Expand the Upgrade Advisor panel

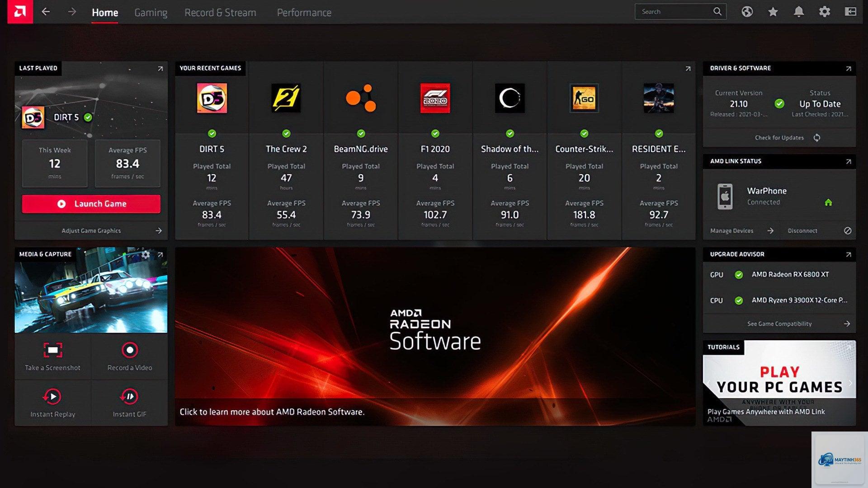click(x=849, y=255)
